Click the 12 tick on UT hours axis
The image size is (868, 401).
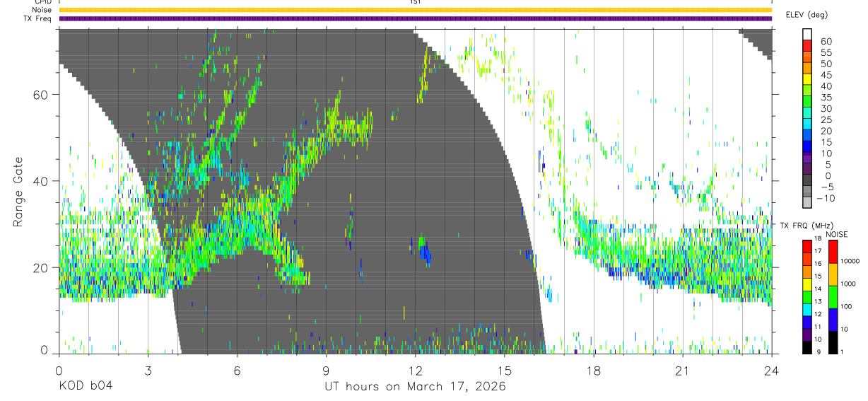(x=415, y=371)
